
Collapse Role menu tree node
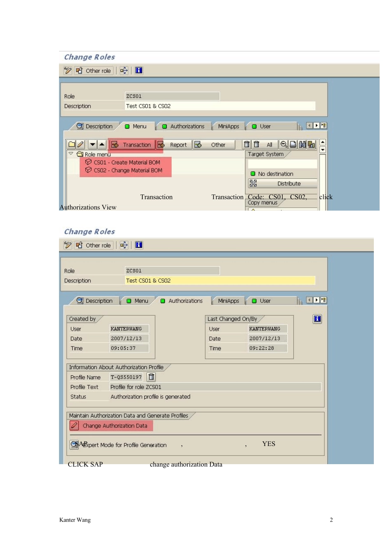[71, 154]
